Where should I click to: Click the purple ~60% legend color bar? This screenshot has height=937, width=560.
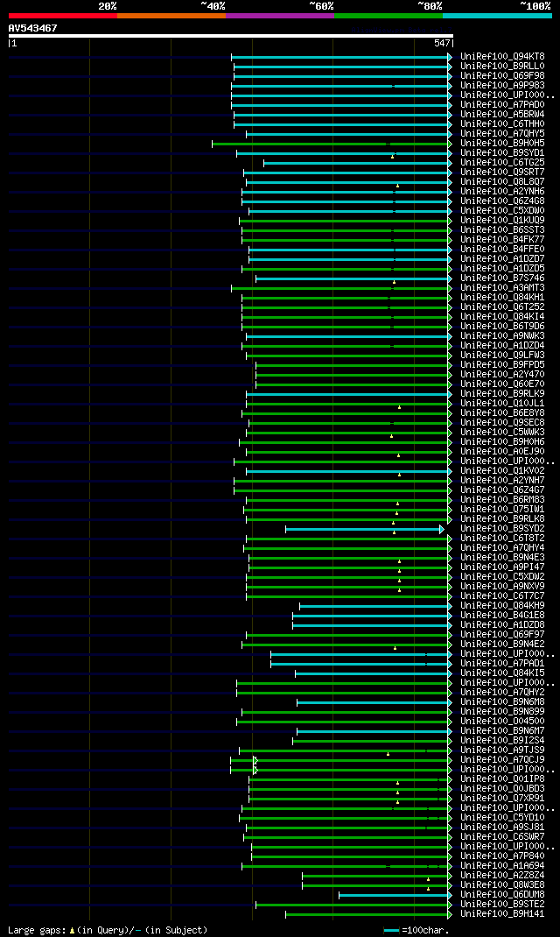(280, 16)
